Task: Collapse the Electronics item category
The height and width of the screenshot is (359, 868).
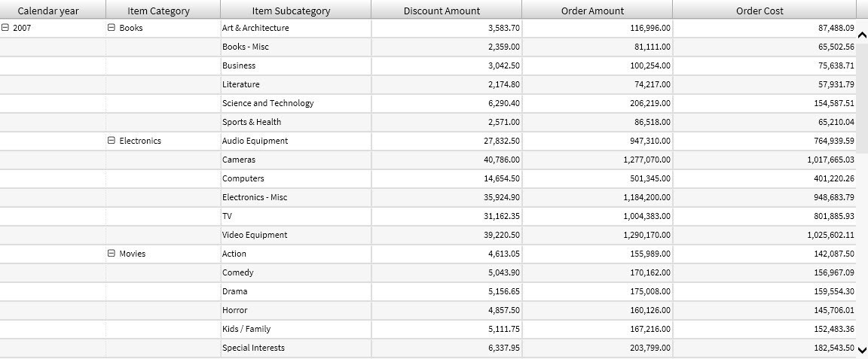Action: [112, 141]
